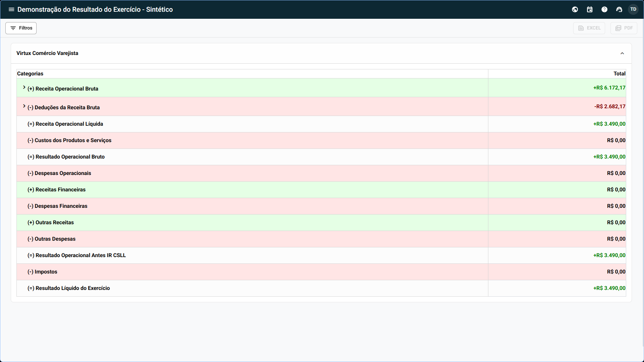644x362 pixels.
Task: Click the globe icon in header
Action: pyautogui.click(x=575, y=9)
